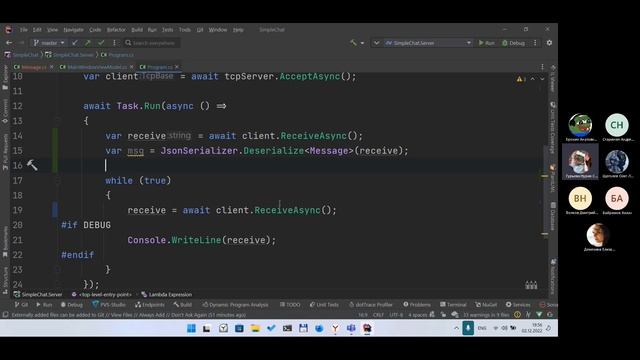Open Database tool window on right sidebar
This screenshot has height=360, width=640.
[553, 216]
